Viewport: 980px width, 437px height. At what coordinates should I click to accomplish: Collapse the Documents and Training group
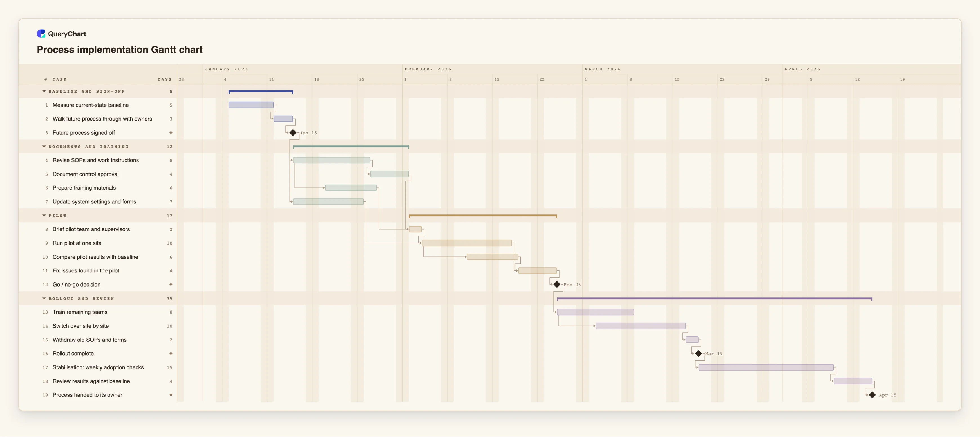[x=44, y=147]
